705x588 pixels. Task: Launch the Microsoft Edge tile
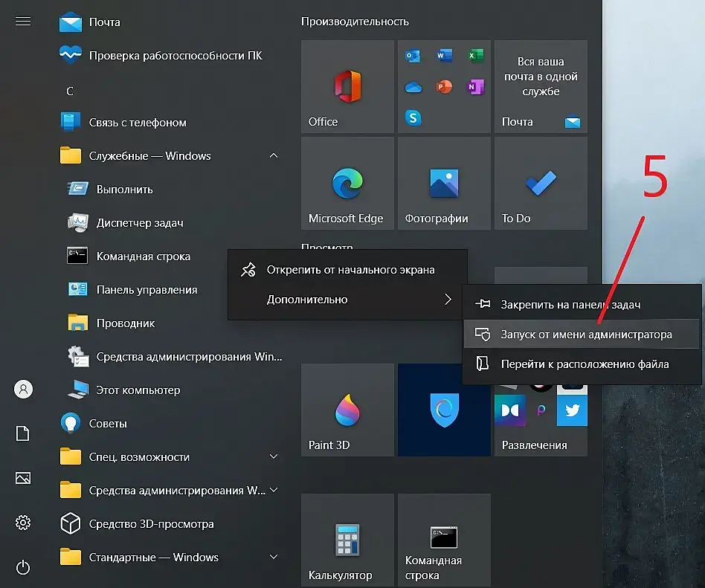[347, 183]
